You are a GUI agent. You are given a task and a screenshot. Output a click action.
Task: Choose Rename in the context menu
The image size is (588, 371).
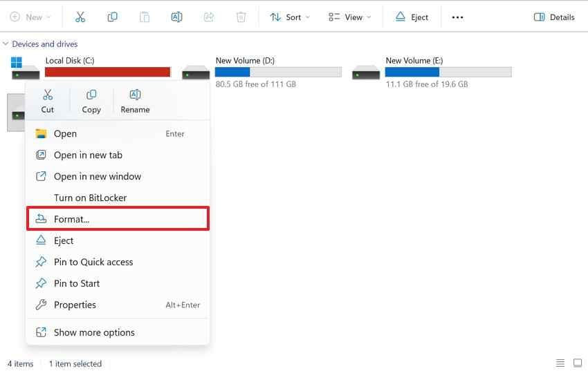tap(135, 102)
